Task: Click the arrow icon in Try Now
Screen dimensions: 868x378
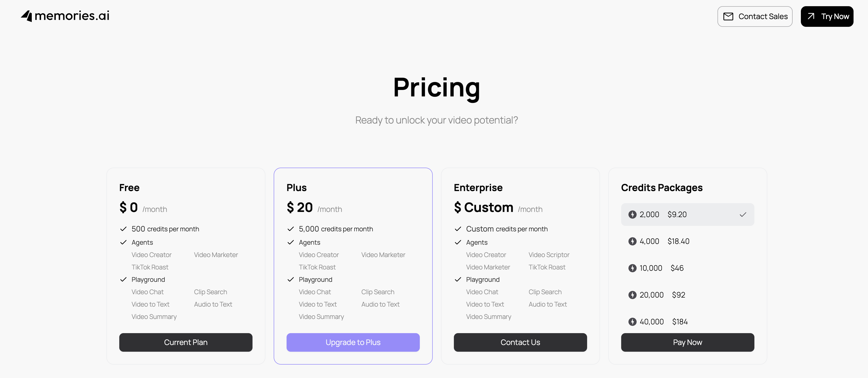Action: (811, 16)
